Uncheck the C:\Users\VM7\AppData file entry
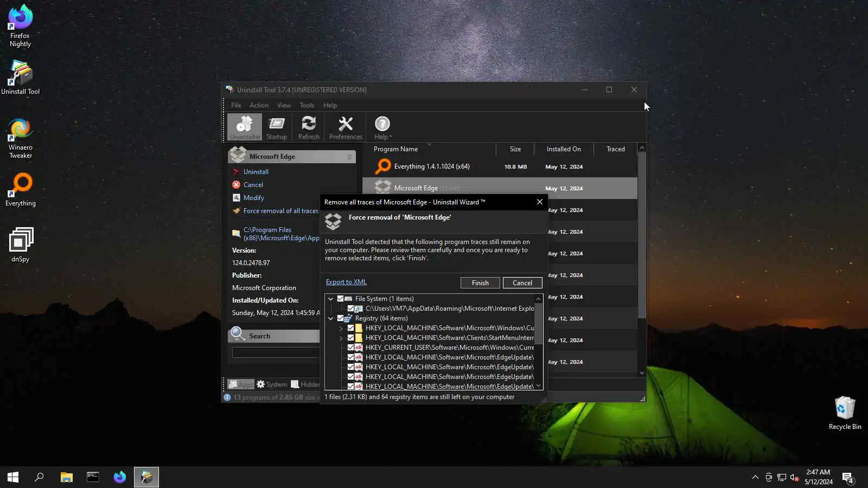This screenshot has height=488, width=868. pyautogui.click(x=350, y=308)
